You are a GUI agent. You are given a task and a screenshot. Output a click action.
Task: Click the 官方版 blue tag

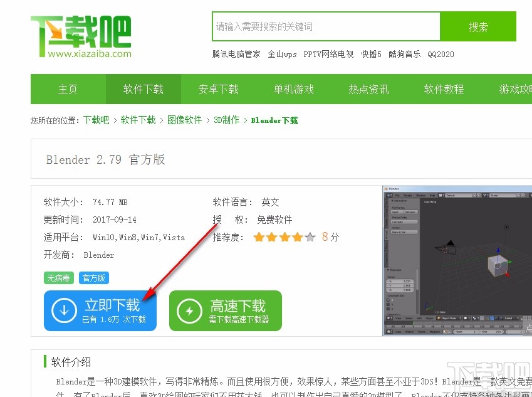tap(94, 278)
